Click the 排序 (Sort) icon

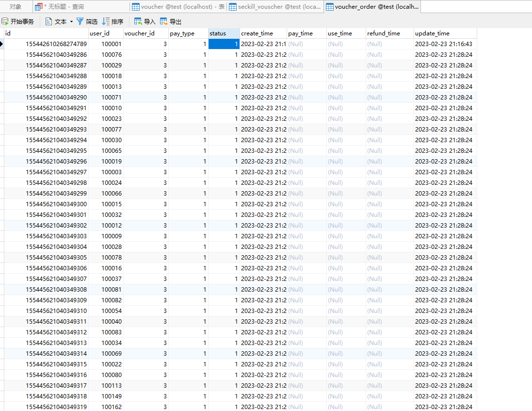106,21
